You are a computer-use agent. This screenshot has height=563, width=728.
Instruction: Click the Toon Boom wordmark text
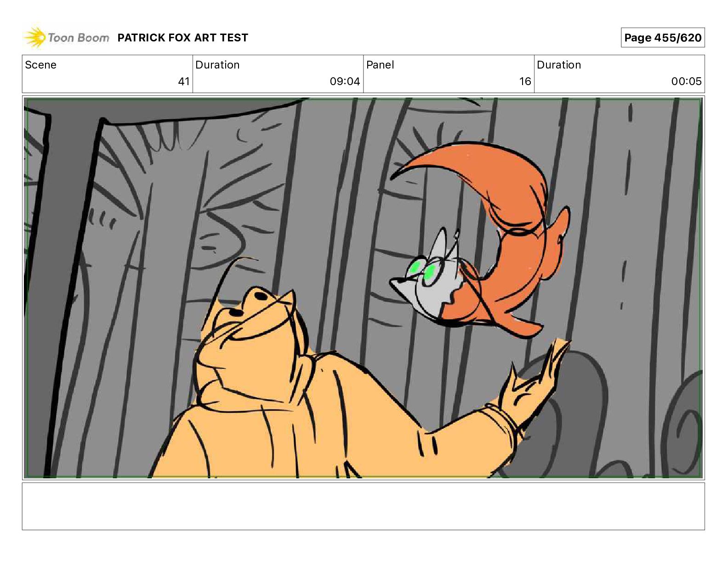[x=78, y=38]
